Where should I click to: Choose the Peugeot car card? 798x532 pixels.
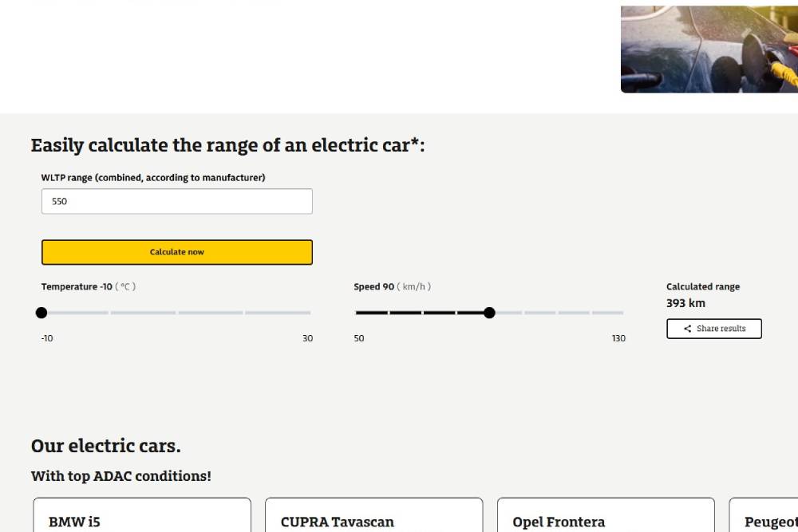click(x=766, y=517)
